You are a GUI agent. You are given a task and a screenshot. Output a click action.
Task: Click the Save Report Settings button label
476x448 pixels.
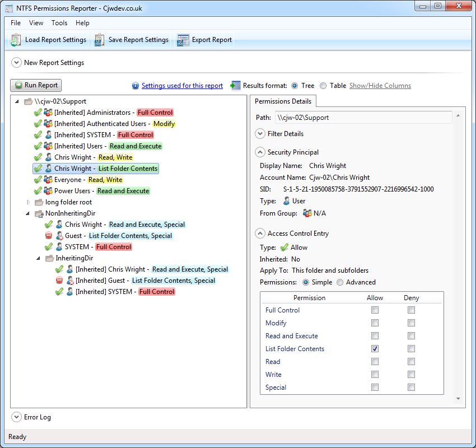click(x=138, y=40)
